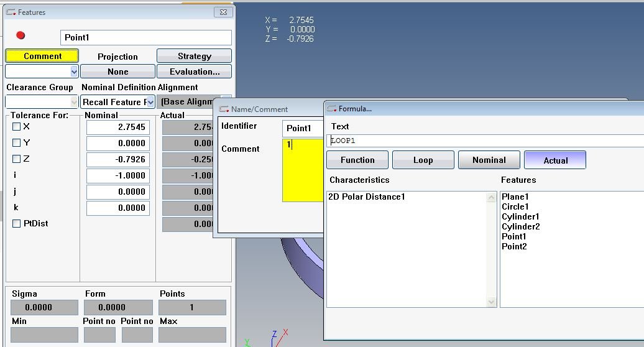Enable X tolerance checkbox
The height and width of the screenshot is (347, 644).
[x=16, y=126]
